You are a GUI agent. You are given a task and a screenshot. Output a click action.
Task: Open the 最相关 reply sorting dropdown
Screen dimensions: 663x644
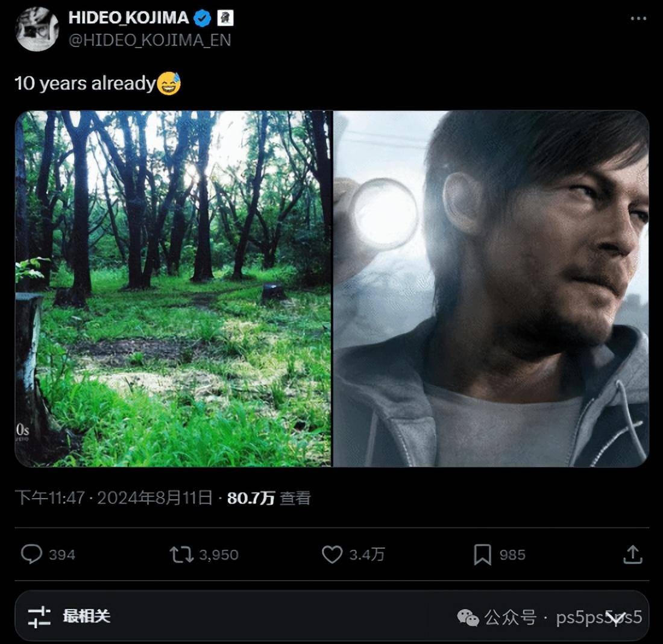(x=87, y=616)
